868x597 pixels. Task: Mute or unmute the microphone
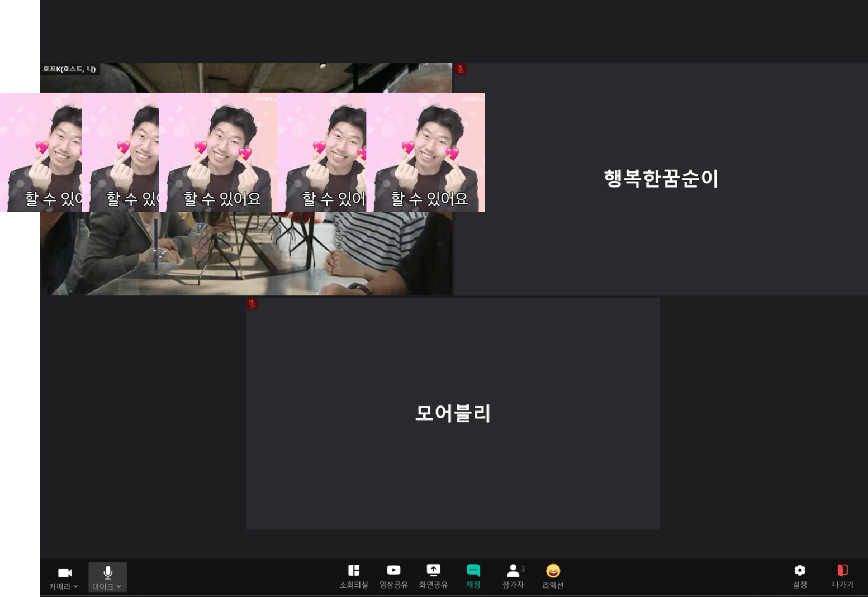pos(108,572)
